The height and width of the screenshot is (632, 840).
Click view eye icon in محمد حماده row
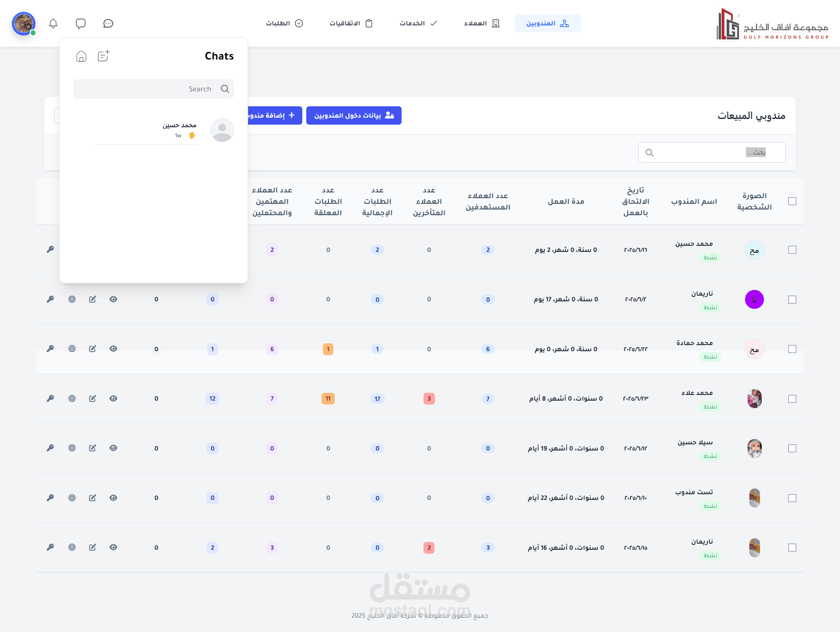(113, 349)
